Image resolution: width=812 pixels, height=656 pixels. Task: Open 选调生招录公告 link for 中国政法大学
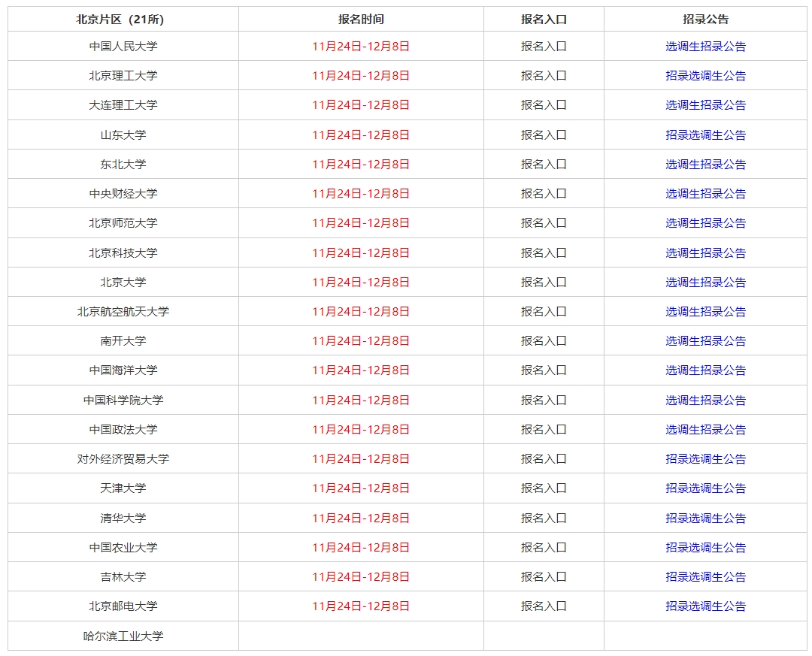(x=705, y=430)
